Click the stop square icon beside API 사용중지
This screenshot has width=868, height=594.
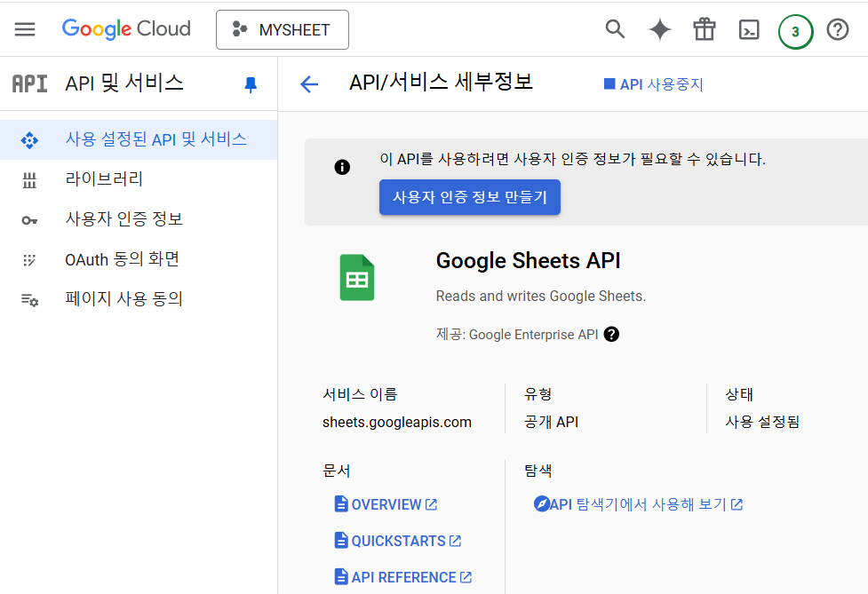click(x=609, y=83)
